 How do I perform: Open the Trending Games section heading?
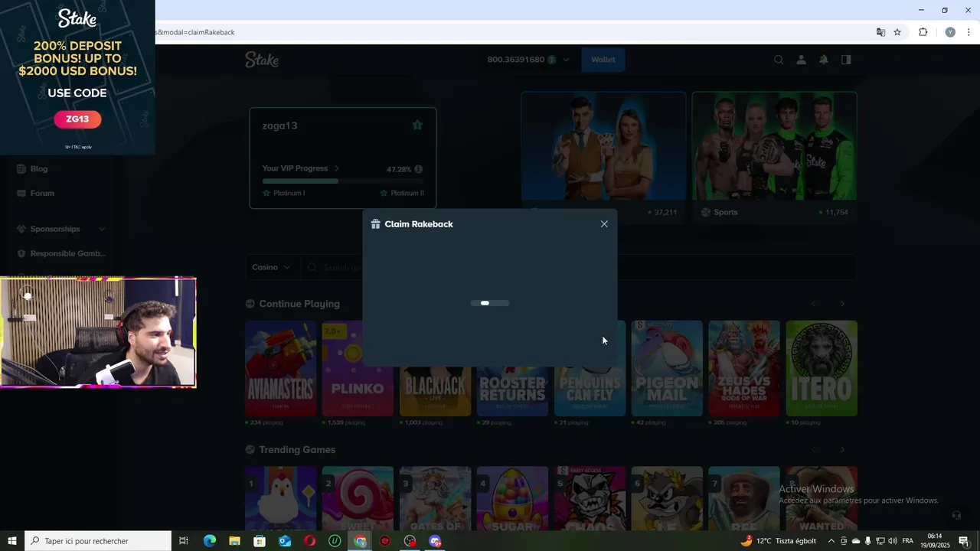pyautogui.click(x=297, y=449)
